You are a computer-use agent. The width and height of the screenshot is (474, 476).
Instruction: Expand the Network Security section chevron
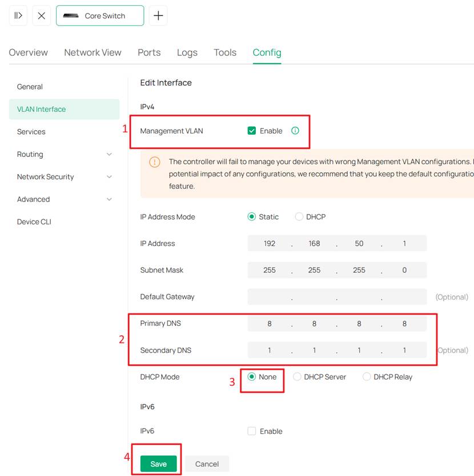click(110, 177)
